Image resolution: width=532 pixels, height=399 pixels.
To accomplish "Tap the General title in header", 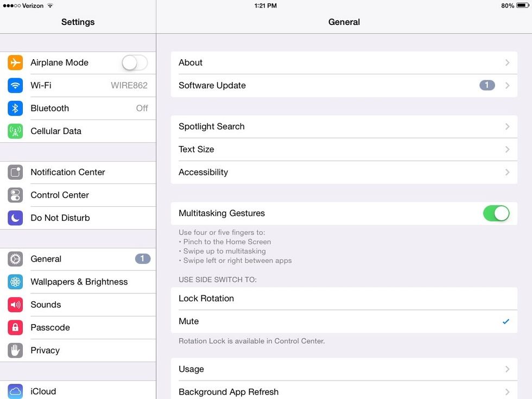I will click(x=344, y=22).
